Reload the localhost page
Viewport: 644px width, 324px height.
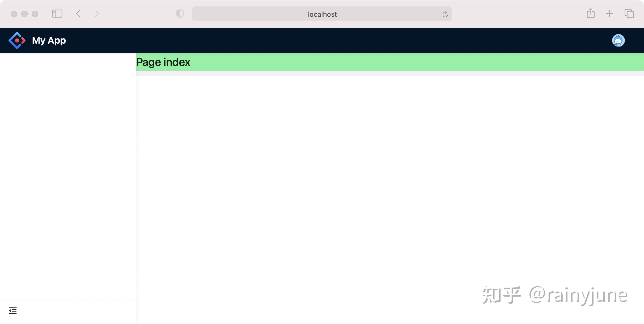coord(445,14)
